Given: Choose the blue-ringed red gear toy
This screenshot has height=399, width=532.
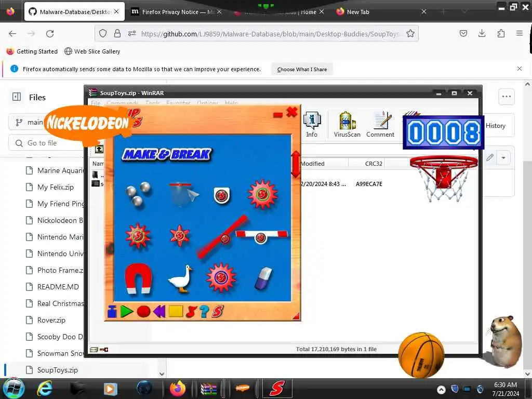Looking at the screenshot, I should click(221, 277).
